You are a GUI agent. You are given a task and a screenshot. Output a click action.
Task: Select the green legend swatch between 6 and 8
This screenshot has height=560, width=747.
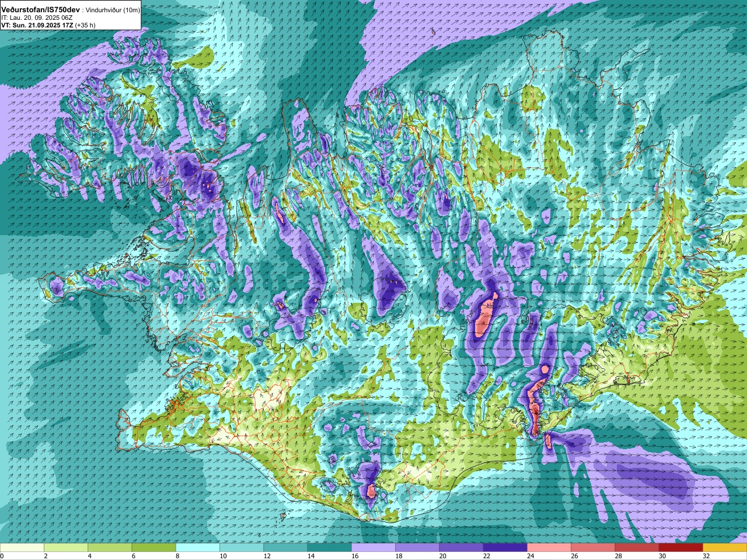point(154,548)
